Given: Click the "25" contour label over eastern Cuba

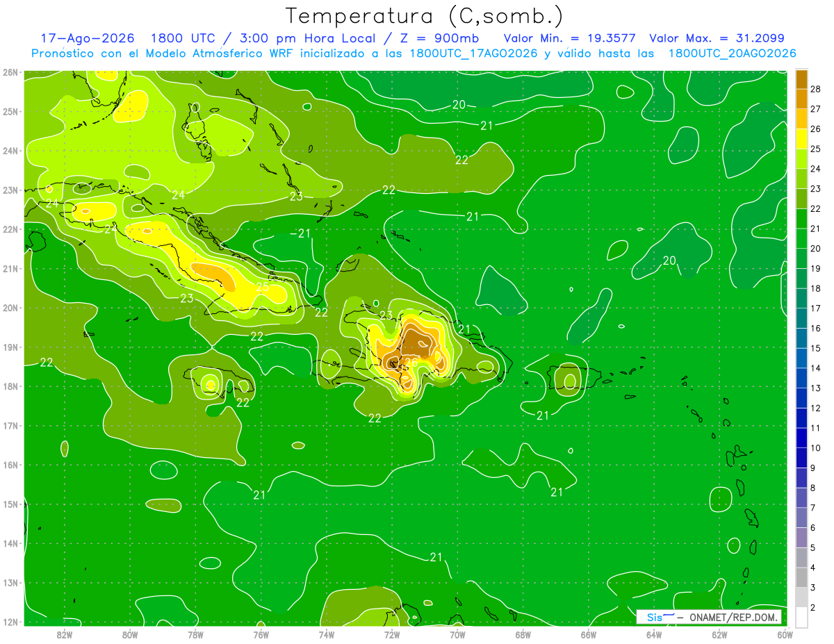Looking at the screenshot, I should pyautogui.click(x=263, y=286).
